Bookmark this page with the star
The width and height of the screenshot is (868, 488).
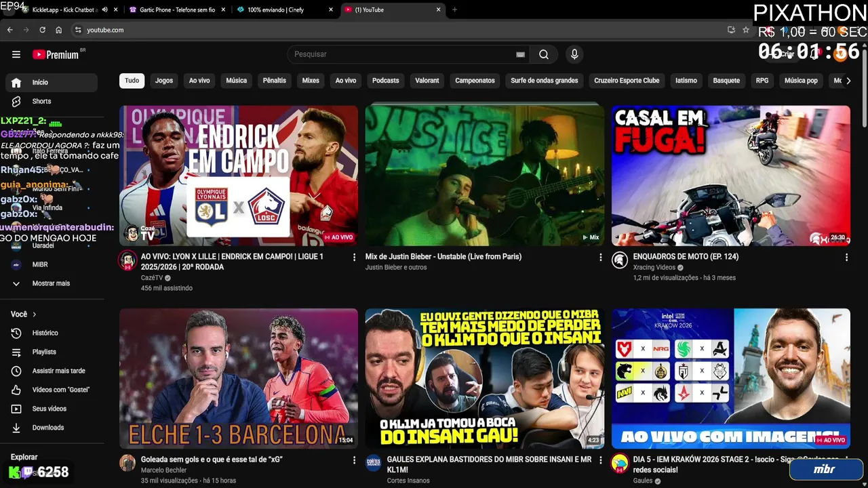746,30
